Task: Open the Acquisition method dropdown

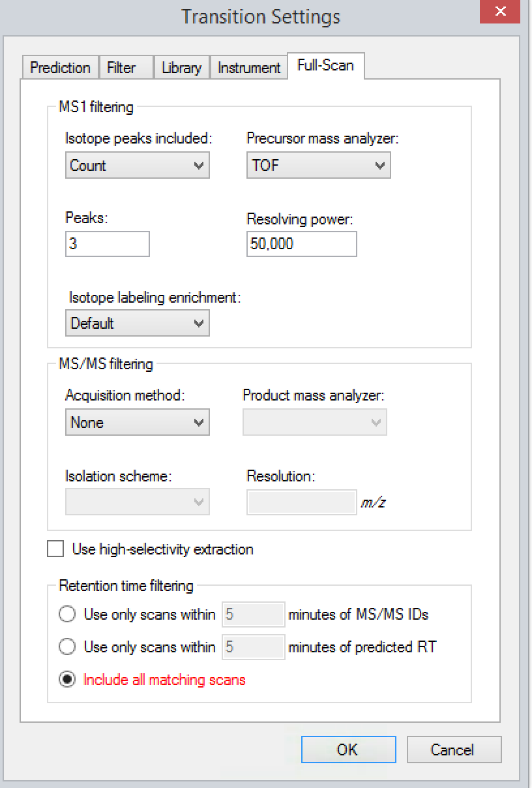Action: coord(138,423)
